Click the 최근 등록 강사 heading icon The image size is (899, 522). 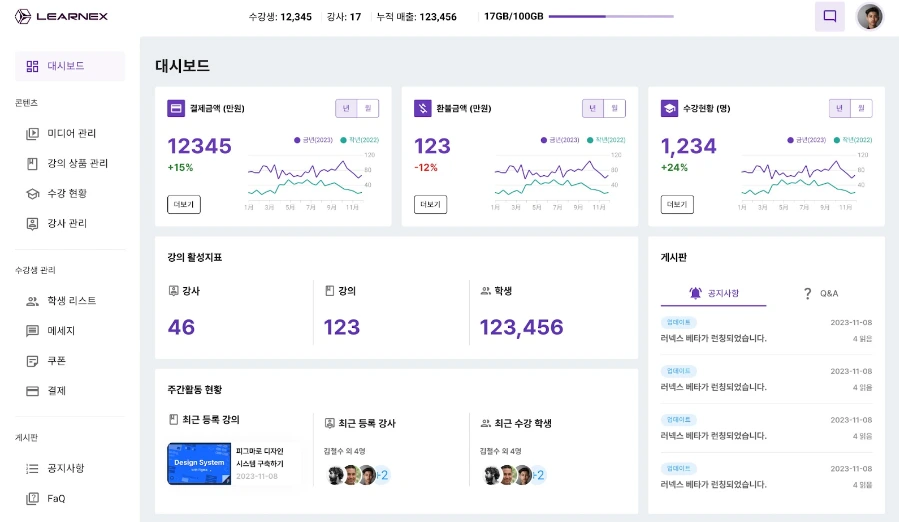point(330,423)
